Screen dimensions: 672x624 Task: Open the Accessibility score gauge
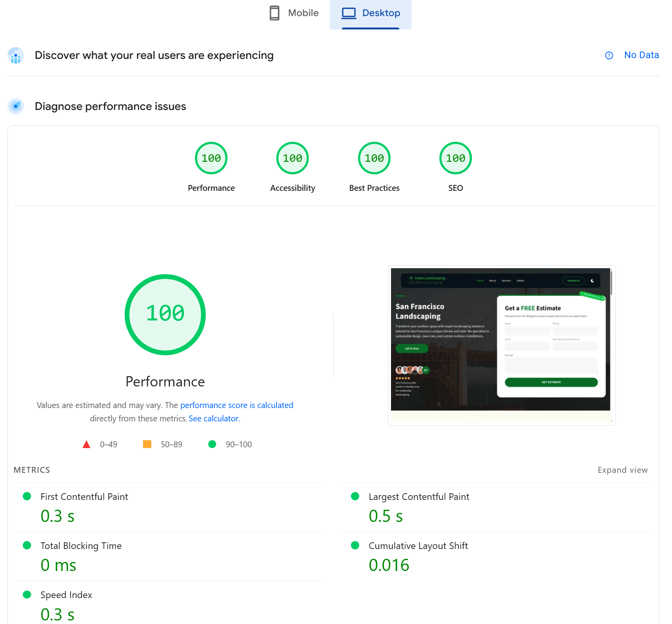292,158
